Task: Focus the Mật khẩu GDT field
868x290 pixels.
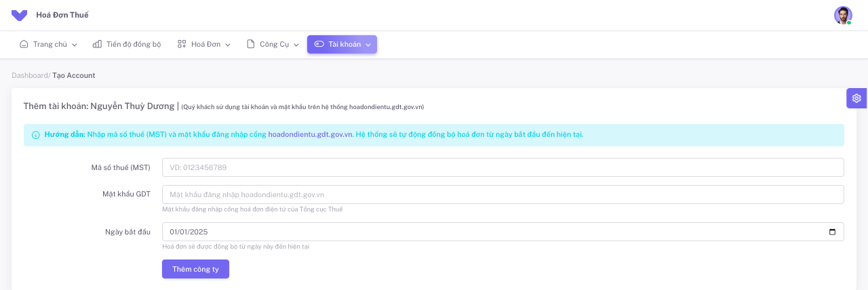Action: pos(503,194)
